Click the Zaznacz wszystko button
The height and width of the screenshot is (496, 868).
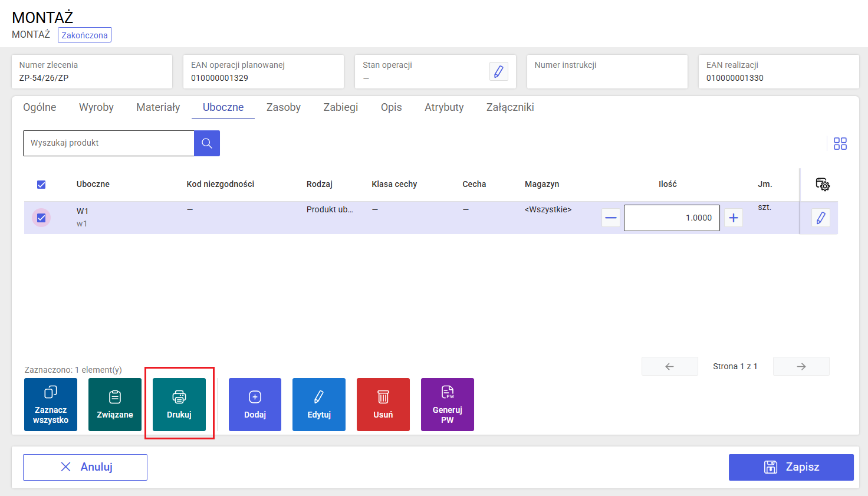[x=51, y=405]
